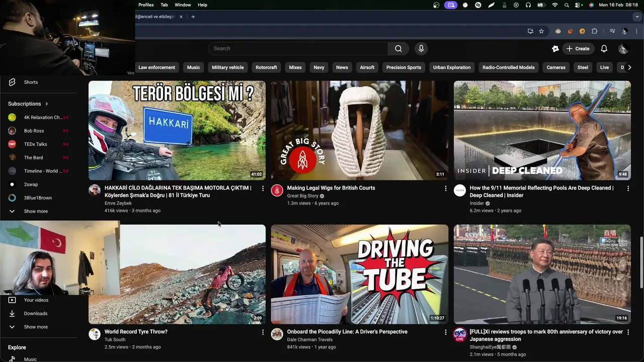The width and height of the screenshot is (644, 362).
Task: Open Music under Explore
Action: pyautogui.click(x=30, y=359)
